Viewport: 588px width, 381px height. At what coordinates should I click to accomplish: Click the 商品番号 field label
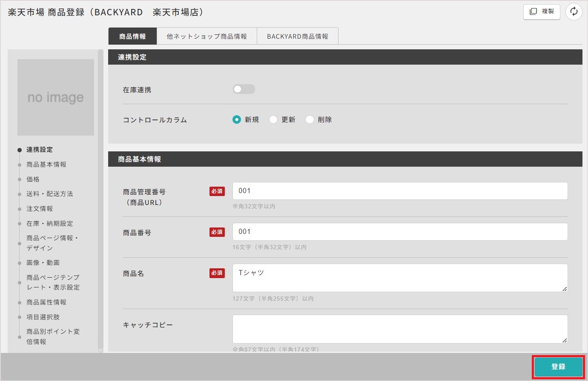[137, 233]
